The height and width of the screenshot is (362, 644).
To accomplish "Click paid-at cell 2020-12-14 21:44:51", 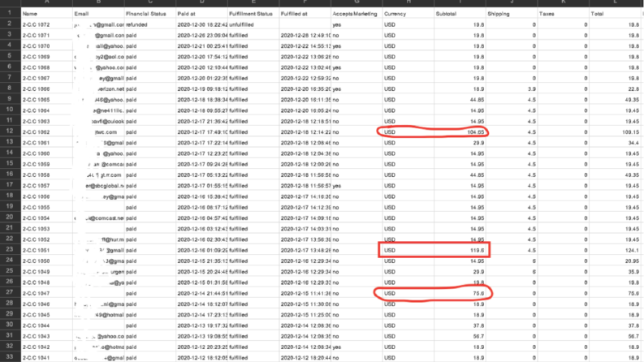I will click(201, 294).
